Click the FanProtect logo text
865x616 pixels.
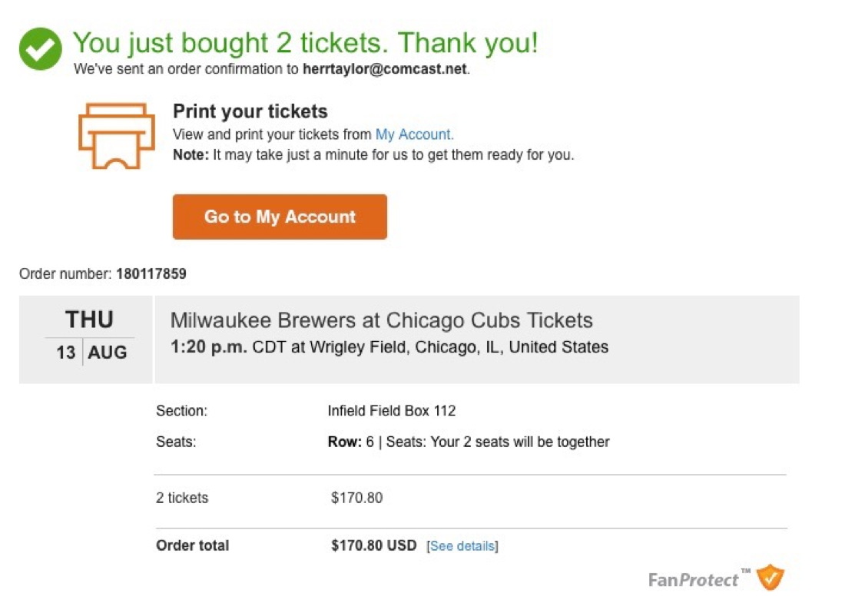pyautogui.click(x=694, y=580)
